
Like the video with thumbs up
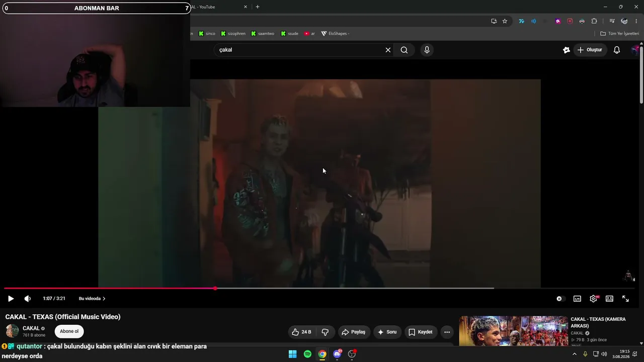pyautogui.click(x=301, y=332)
